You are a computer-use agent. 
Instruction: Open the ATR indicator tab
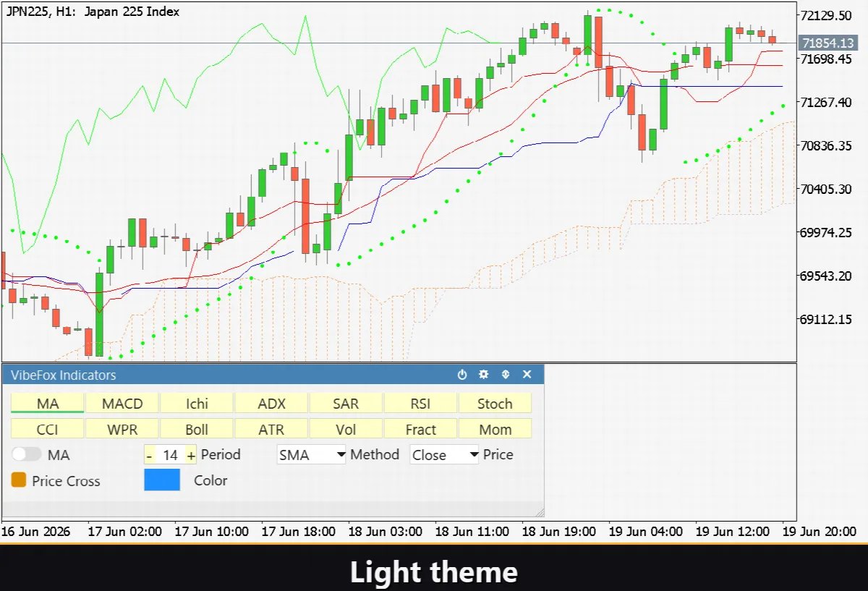(x=271, y=429)
